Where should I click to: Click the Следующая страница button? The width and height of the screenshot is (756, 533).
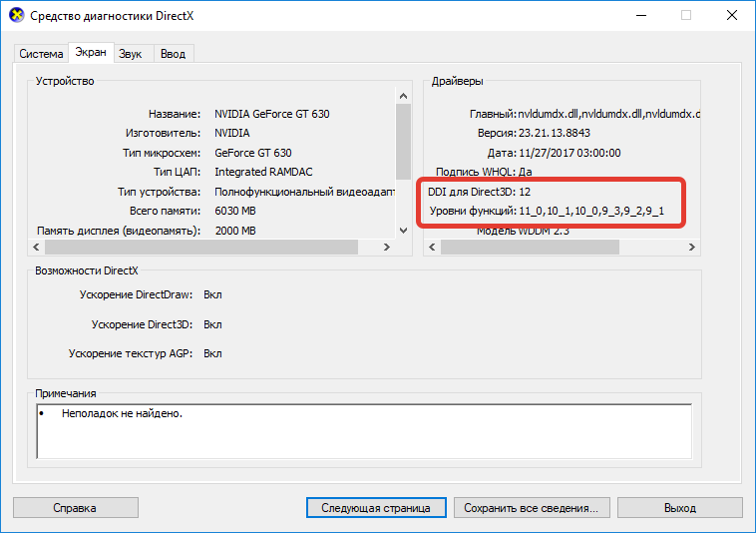tap(376, 508)
